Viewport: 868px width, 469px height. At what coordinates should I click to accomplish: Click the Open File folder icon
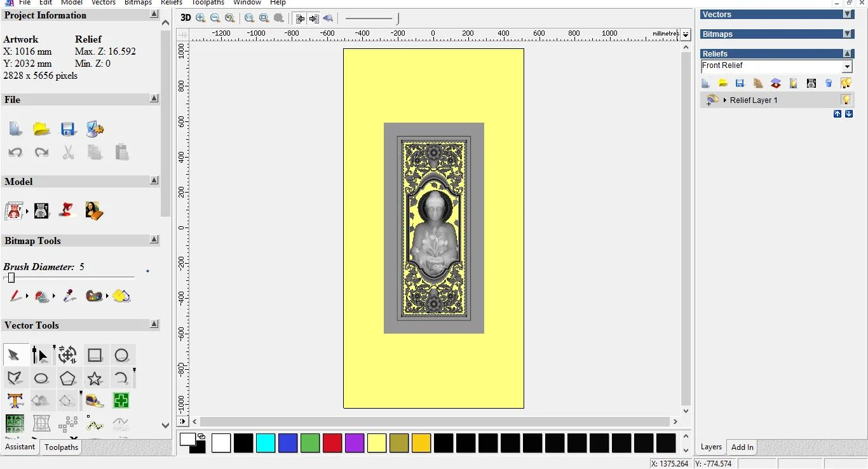[x=41, y=129]
